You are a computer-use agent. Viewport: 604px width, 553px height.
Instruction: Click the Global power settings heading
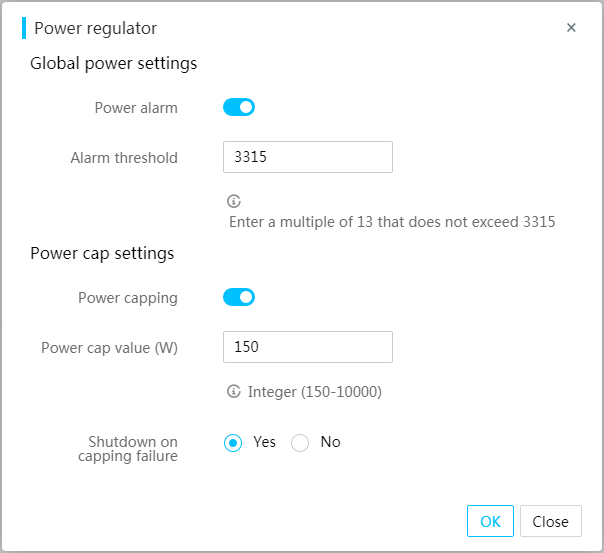114,64
